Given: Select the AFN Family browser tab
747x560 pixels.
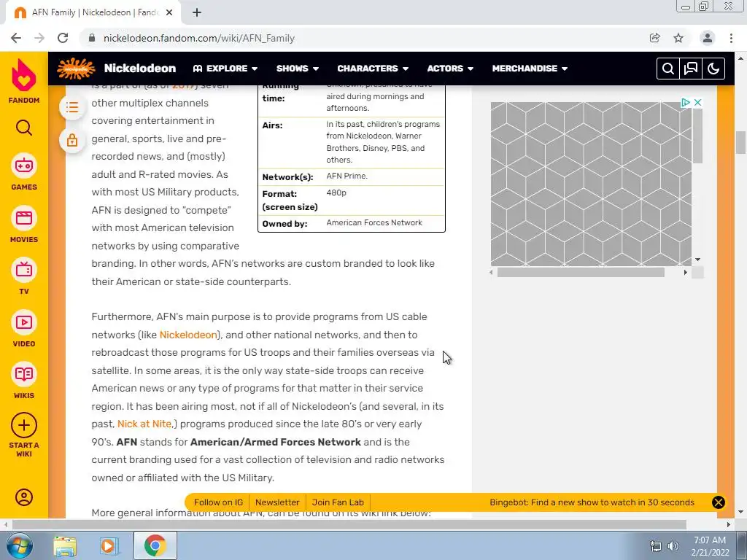Looking at the screenshot, I should coord(93,12).
